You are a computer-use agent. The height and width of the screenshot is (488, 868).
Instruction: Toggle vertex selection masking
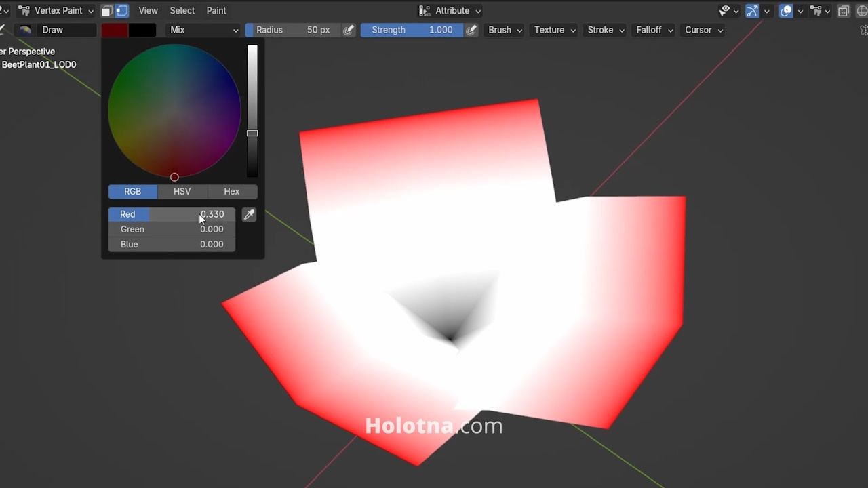[x=122, y=11]
